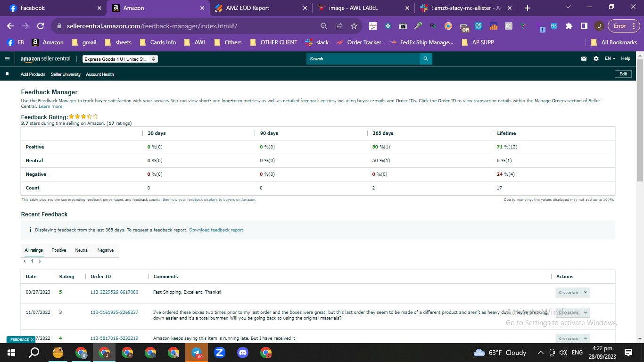Click the Seller Central search field
The image size is (644, 362).
363,59
